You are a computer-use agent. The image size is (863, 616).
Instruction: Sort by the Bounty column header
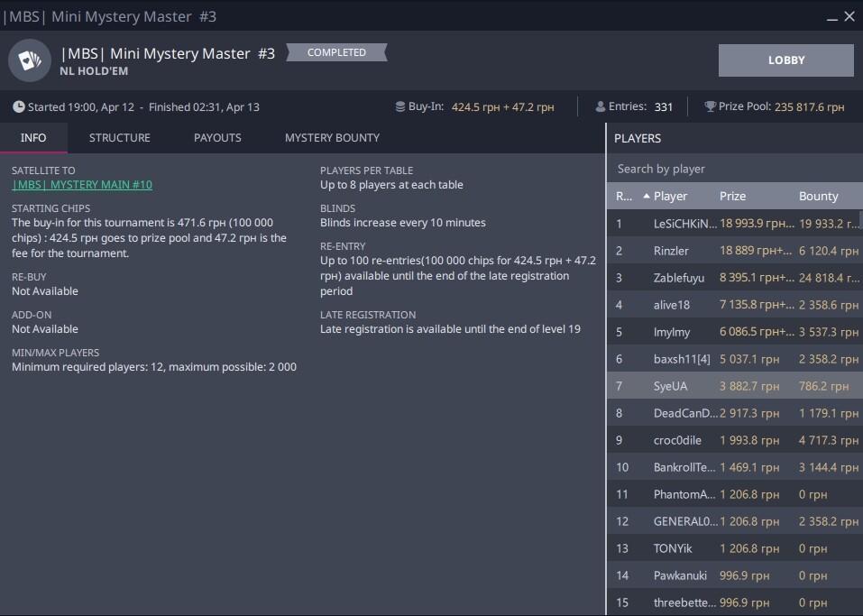point(819,196)
